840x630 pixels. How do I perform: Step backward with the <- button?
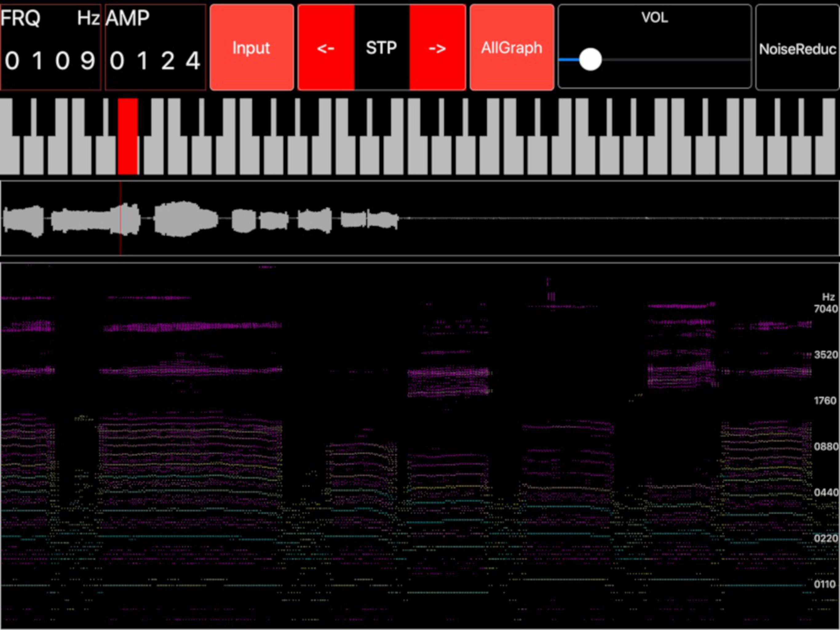click(x=326, y=47)
